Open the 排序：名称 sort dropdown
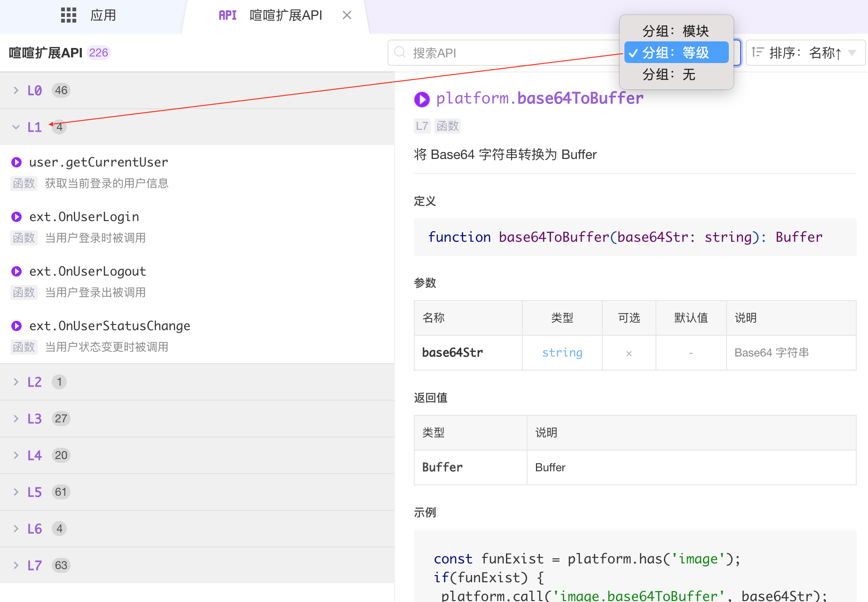Screen dimensions: 868x602 (805, 53)
